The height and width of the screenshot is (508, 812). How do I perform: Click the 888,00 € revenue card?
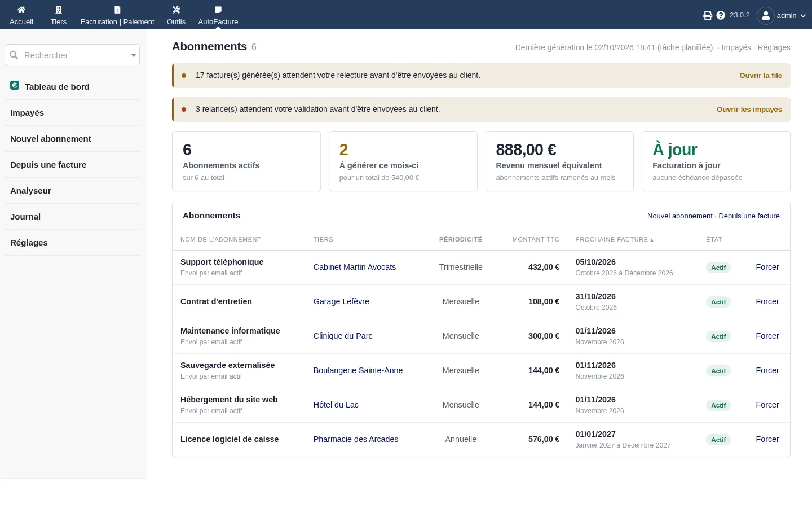[x=559, y=161]
